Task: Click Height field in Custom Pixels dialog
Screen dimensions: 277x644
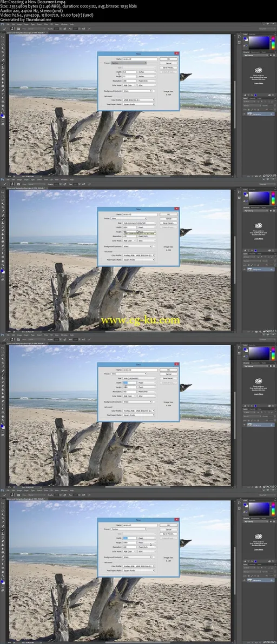Action: [x=130, y=542]
